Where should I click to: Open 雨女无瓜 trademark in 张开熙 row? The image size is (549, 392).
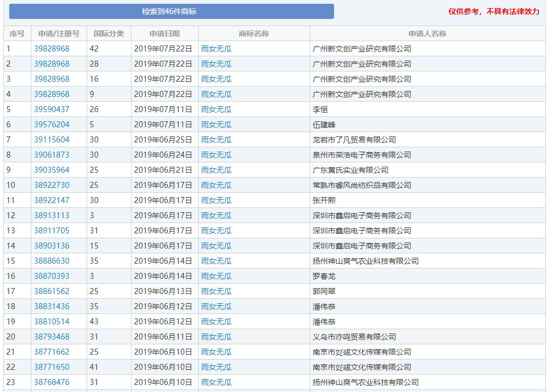pyautogui.click(x=217, y=200)
